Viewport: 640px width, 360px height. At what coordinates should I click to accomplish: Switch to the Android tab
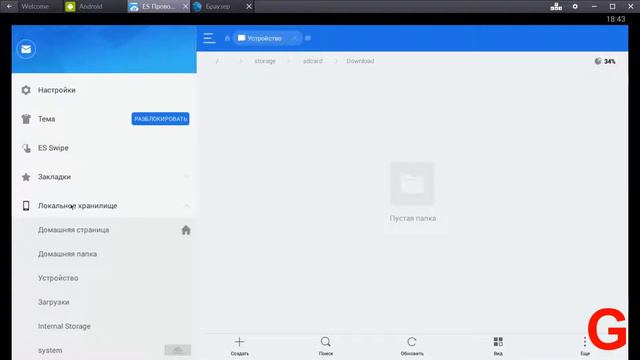tap(91, 7)
